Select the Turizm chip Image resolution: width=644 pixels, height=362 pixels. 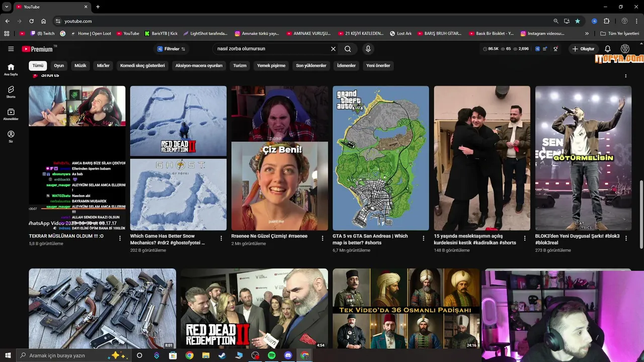point(239,65)
